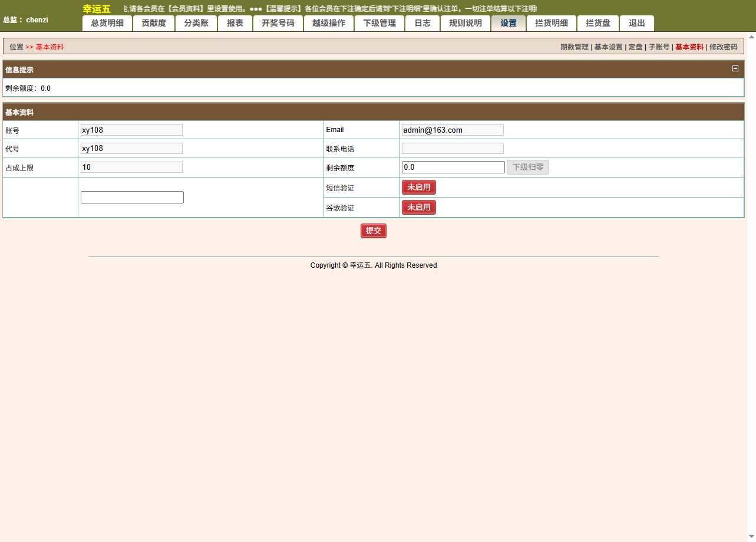
Task: Switch to the 贡献度 tab
Action: tap(154, 24)
